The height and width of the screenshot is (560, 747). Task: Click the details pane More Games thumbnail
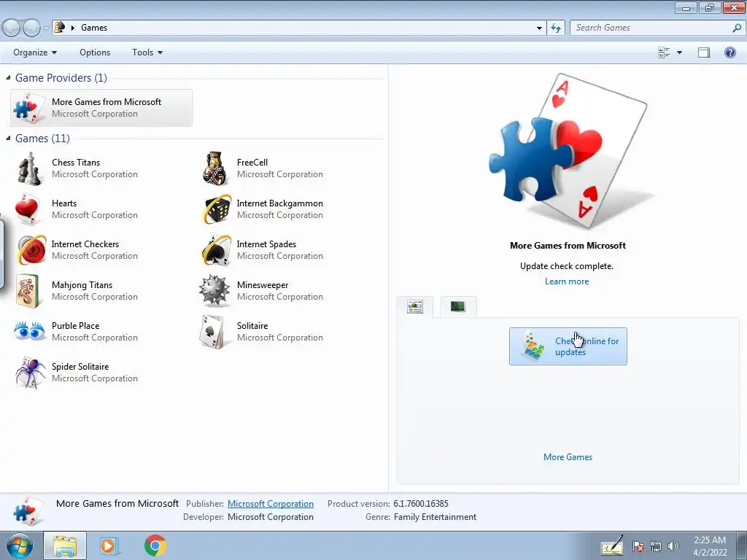(x=28, y=510)
